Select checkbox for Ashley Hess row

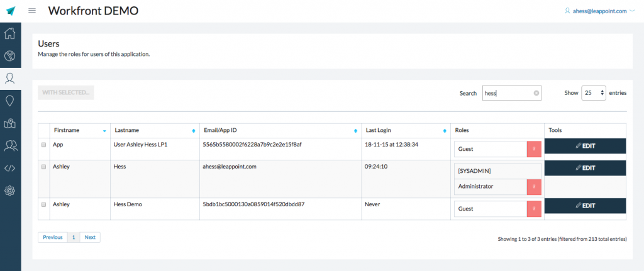tap(43, 167)
